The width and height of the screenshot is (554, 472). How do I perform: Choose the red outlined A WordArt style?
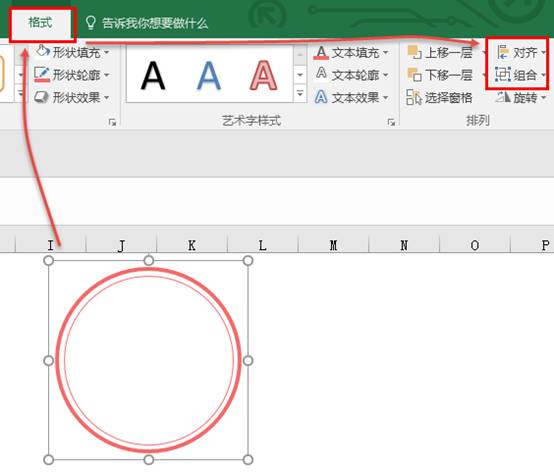click(263, 75)
